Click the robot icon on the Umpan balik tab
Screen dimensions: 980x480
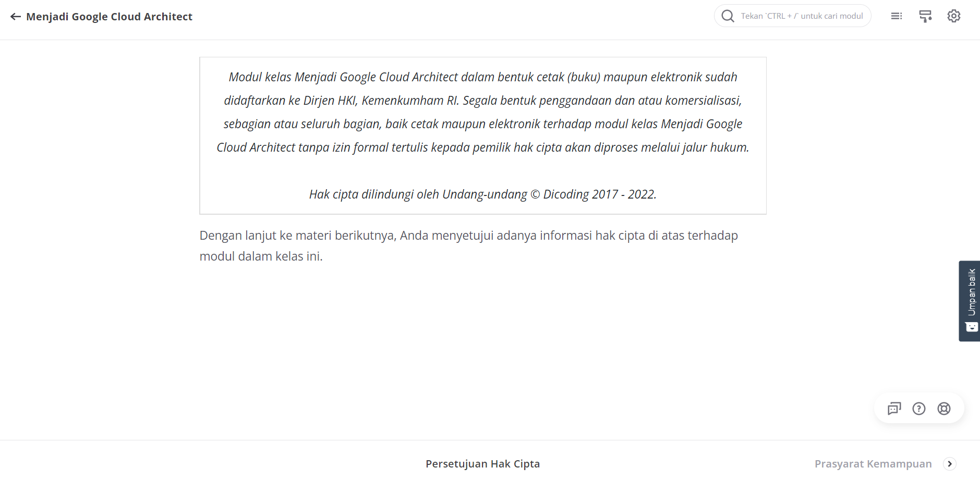pos(971,326)
